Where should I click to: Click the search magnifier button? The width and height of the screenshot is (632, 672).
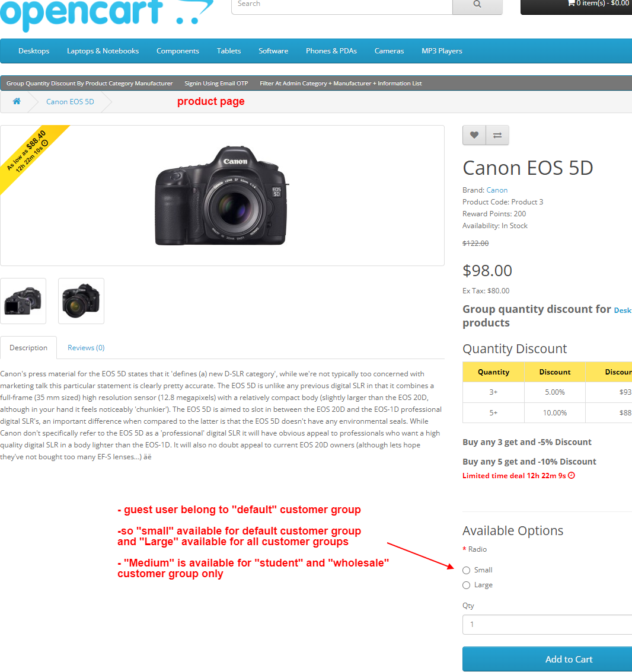coord(477,4)
